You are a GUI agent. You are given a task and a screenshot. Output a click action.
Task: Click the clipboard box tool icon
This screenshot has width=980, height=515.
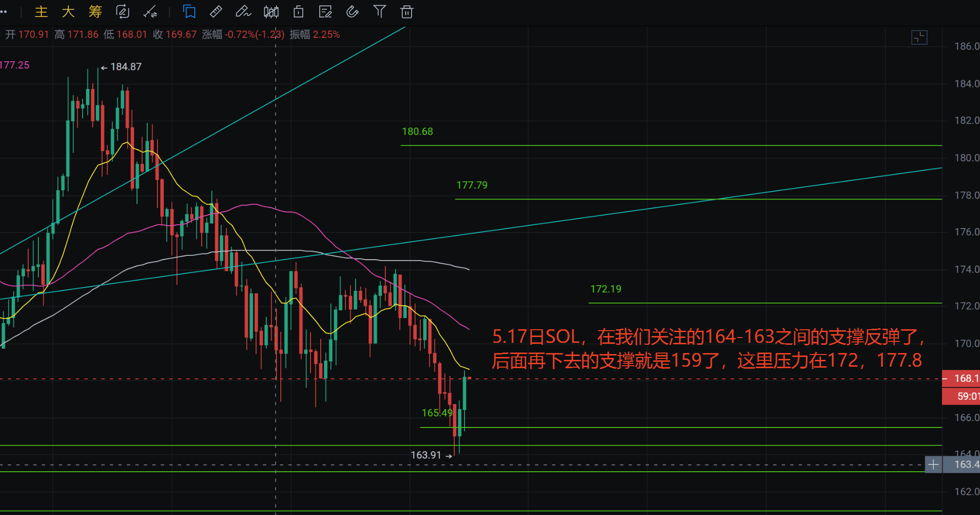[x=299, y=12]
